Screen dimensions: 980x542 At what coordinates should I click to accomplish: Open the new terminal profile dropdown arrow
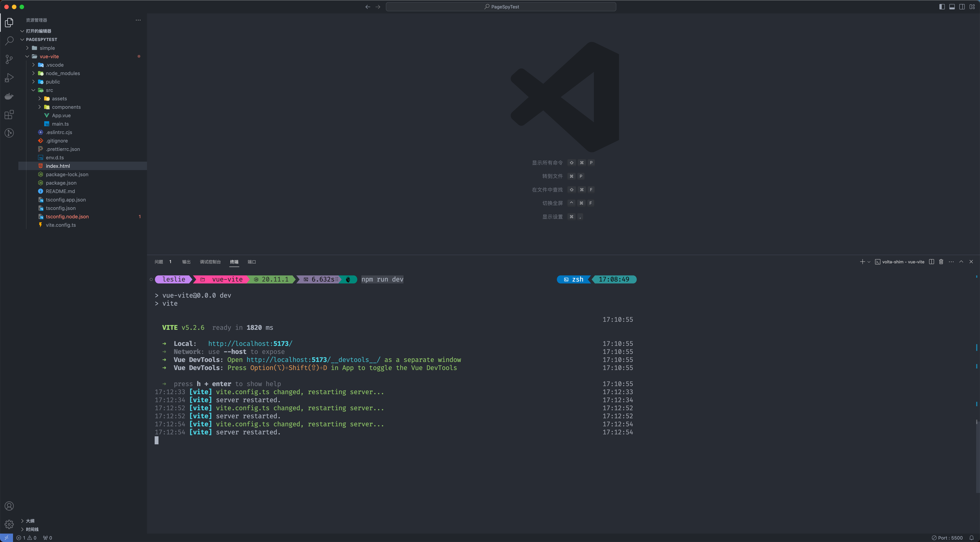(x=869, y=262)
